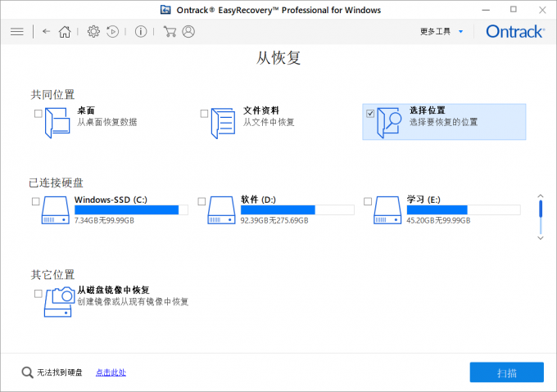Check the 从磁盘镜像中恢复 checkbox
The height and width of the screenshot is (392, 557).
pos(38,294)
